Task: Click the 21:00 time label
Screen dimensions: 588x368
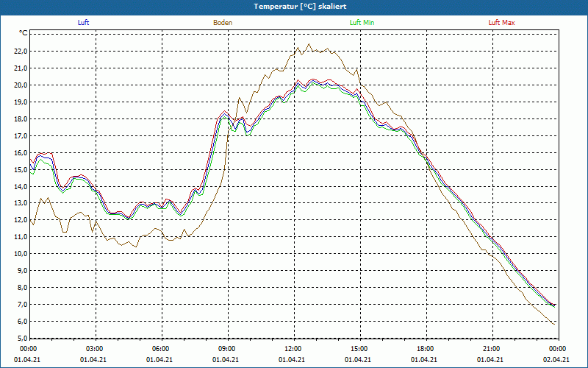Action: [492, 349]
